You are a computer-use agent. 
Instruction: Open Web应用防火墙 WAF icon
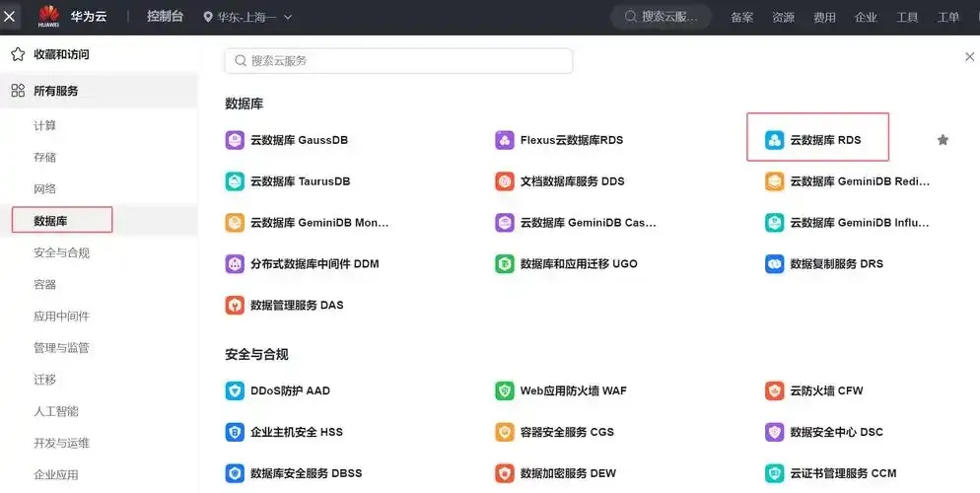click(x=505, y=390)
